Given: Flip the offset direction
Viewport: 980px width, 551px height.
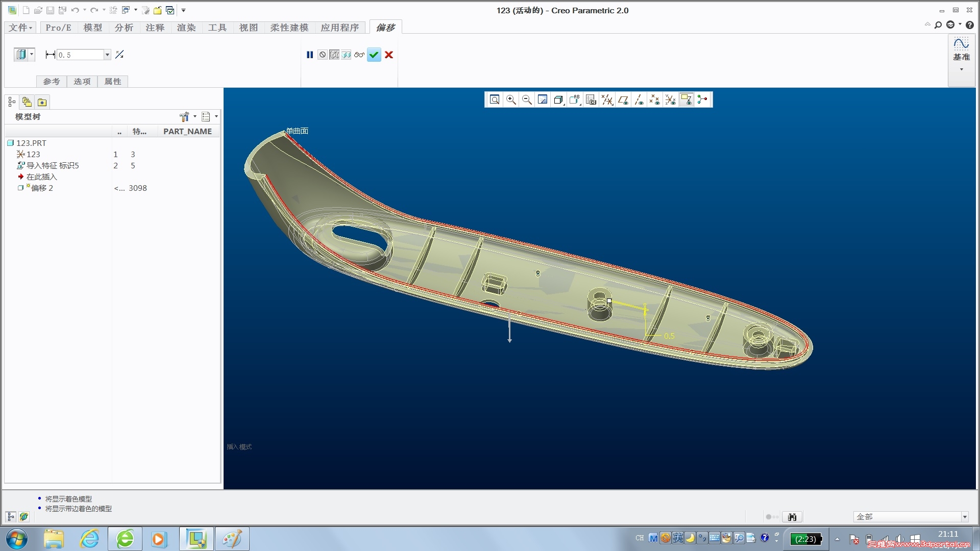Looking at the screenshot, I should [x=119, y=55].
